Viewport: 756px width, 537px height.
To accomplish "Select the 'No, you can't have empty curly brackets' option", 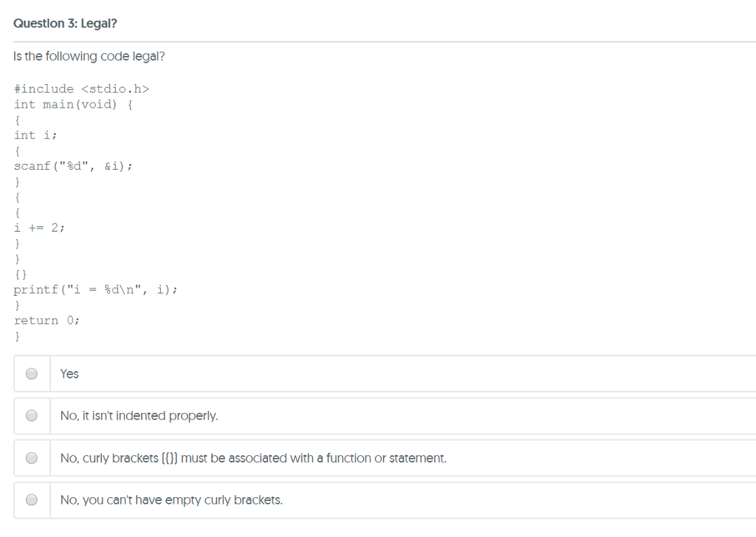I will click(31, 499).
